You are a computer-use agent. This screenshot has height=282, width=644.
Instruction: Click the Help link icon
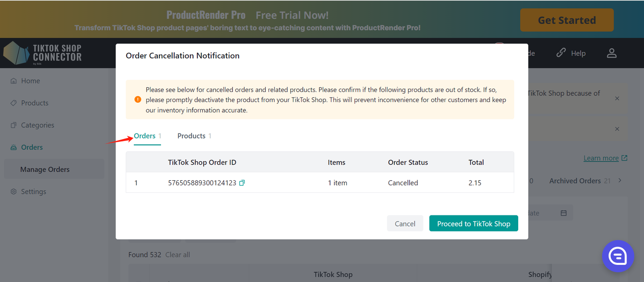pos(561,53)
